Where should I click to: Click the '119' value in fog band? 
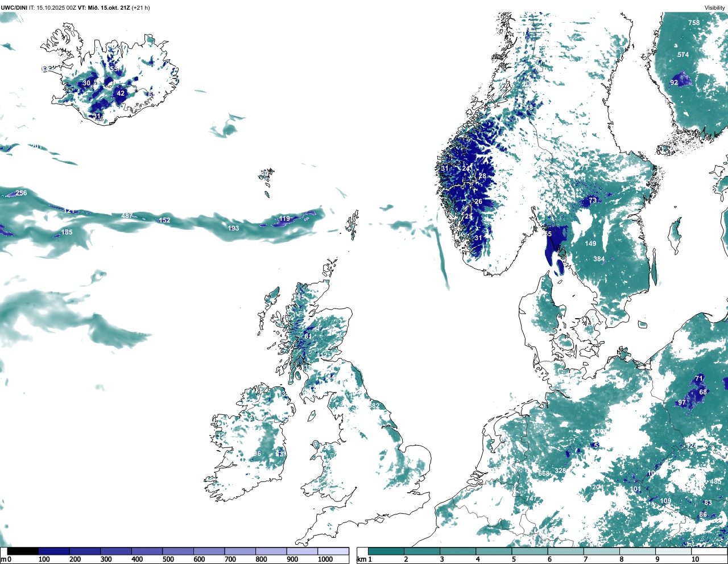[284, 219]
